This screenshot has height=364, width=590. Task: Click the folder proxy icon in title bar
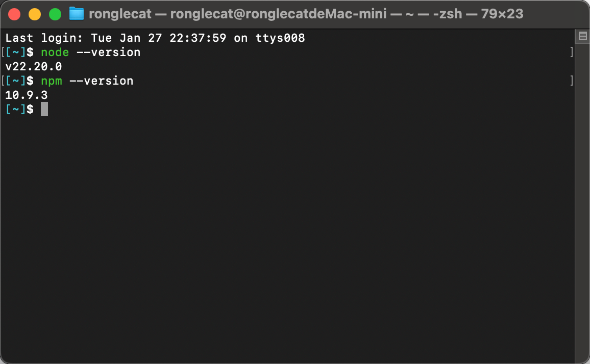[x=76, y=14]
